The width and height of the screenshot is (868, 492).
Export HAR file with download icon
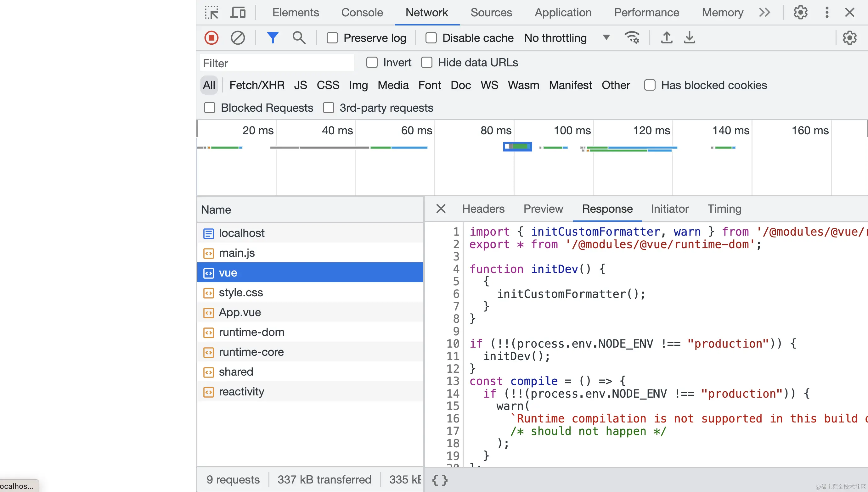[689, 37]
